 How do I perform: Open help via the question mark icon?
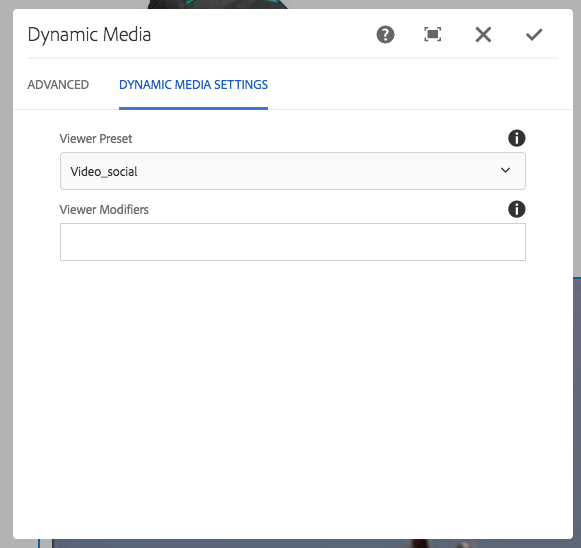[385, 35]
